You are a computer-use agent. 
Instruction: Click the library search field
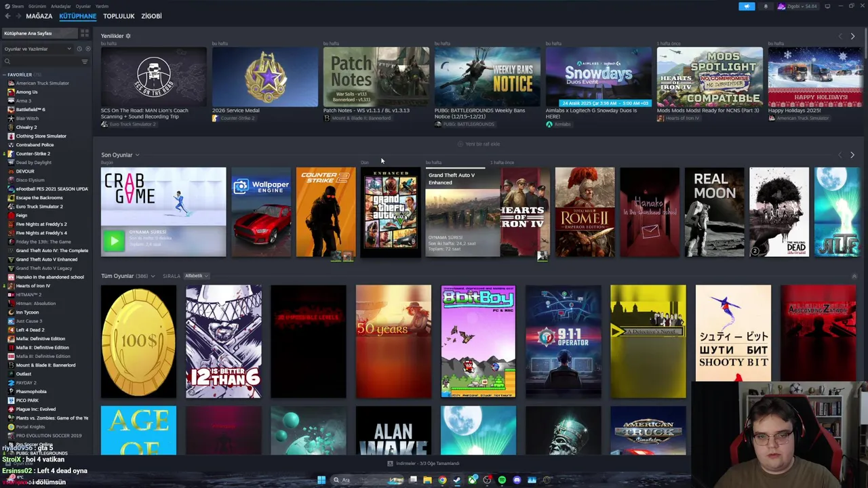(x=41, y=62)
